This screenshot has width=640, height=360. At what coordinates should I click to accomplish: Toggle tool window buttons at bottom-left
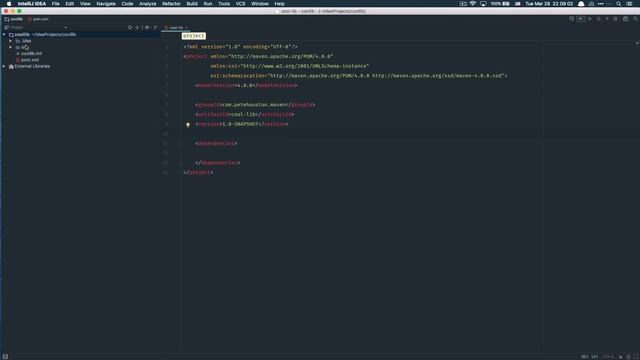coord(5,356)
